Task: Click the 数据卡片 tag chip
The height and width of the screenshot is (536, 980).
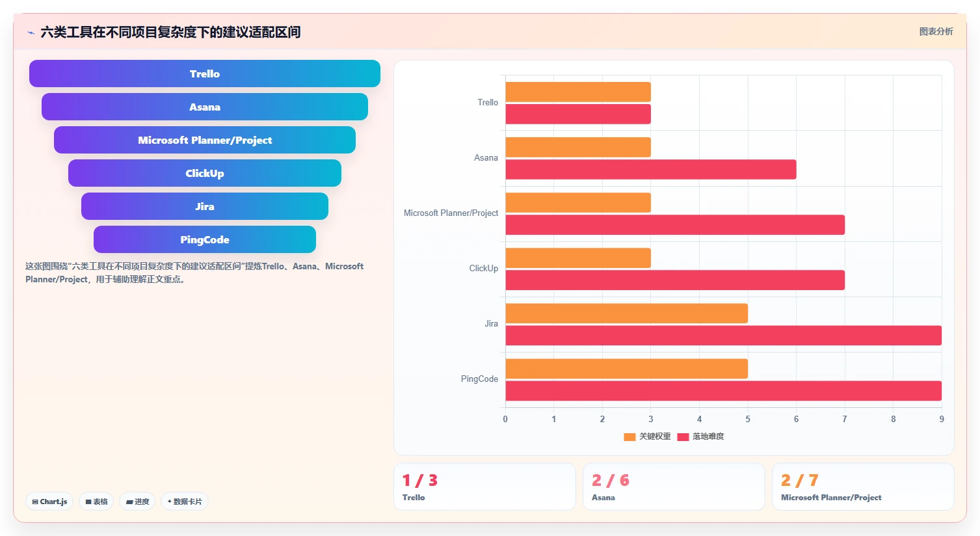Action: pos(185,502)
